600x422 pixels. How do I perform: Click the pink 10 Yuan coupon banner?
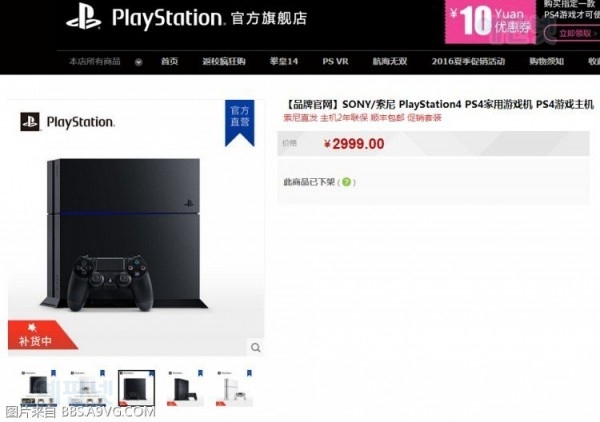pos(490,21)
